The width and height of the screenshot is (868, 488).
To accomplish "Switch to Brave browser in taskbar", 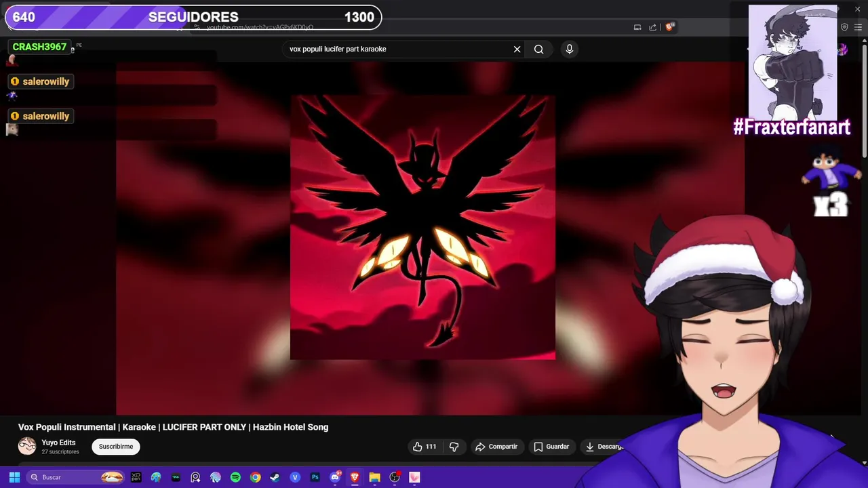I will tap(355, 477).
